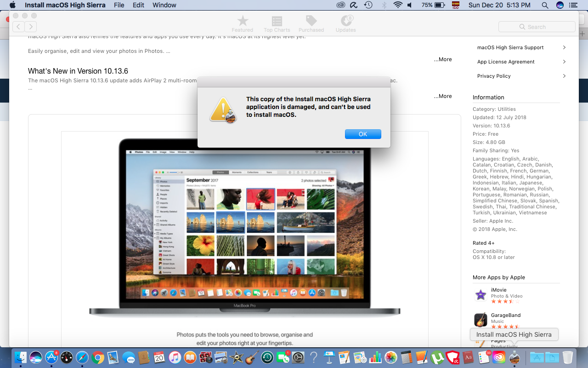
Task: Open Bluetooth status in menu bar
Action: [384, 5]
